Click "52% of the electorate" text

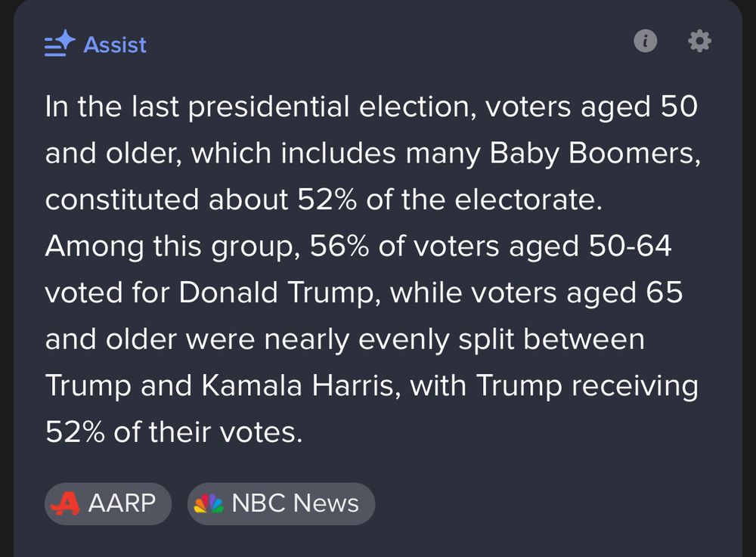pos(450,200)
